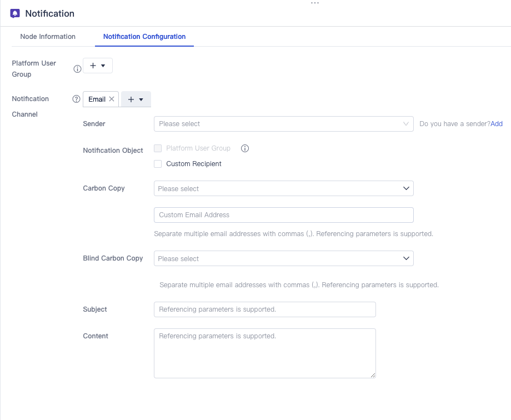
Task: Remove the Email channel tag
Action: (x=112, y=99)
